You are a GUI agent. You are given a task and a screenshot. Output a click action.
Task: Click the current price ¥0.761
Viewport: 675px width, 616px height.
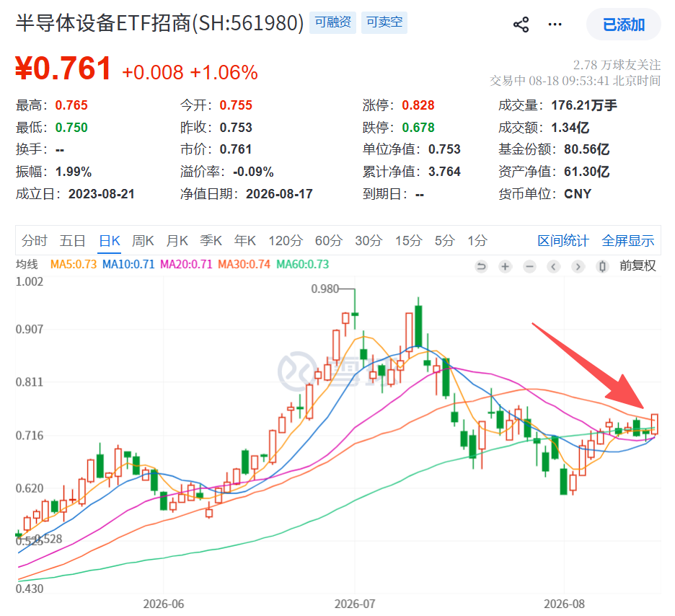pyautogui.click(x=63, y=69)
